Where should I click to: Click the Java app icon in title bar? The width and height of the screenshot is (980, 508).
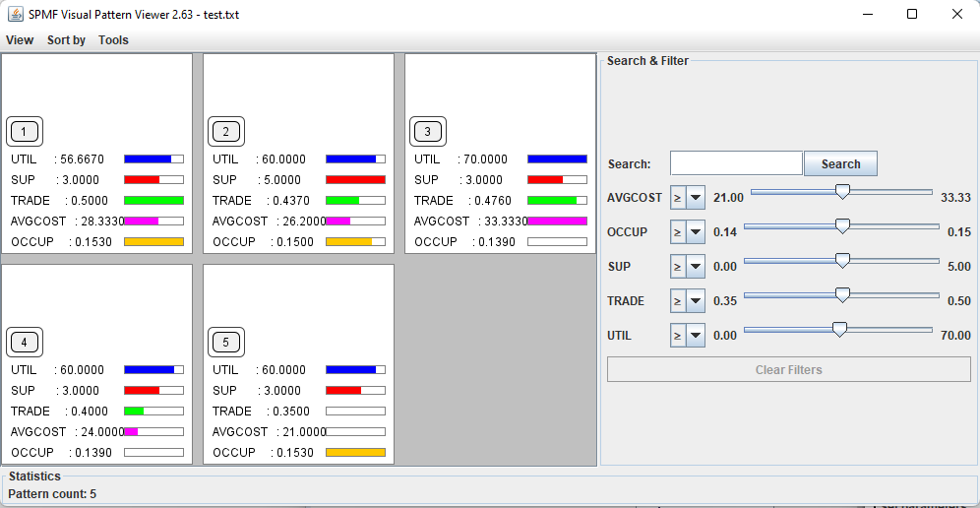coord(16,14)
